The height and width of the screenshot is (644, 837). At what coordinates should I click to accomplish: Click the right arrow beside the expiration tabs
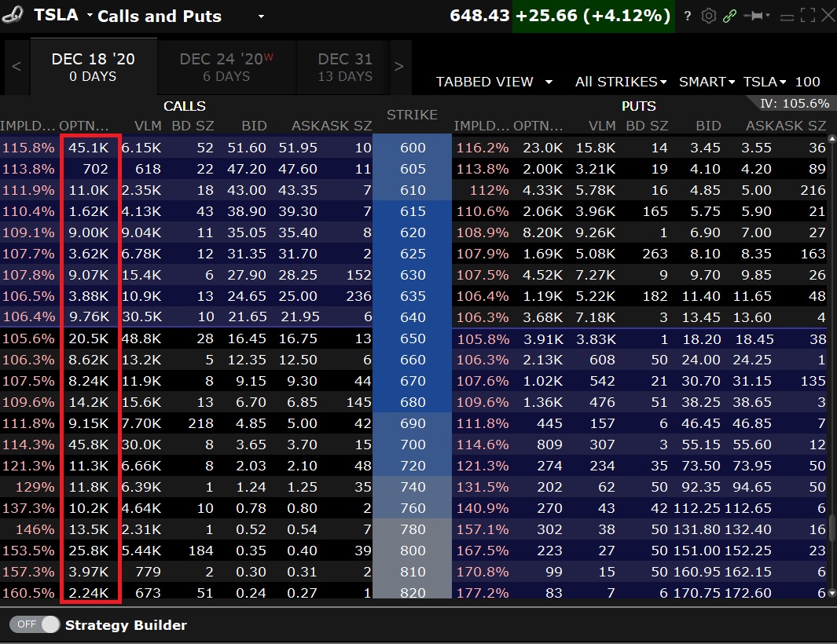click(x=398, y=67)
